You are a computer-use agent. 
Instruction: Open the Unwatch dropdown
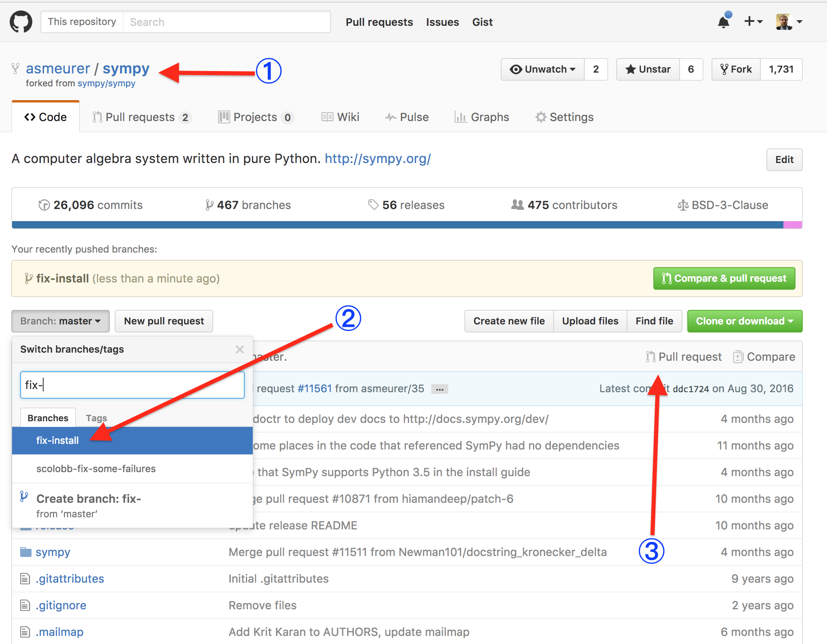(x=542, y=69)
